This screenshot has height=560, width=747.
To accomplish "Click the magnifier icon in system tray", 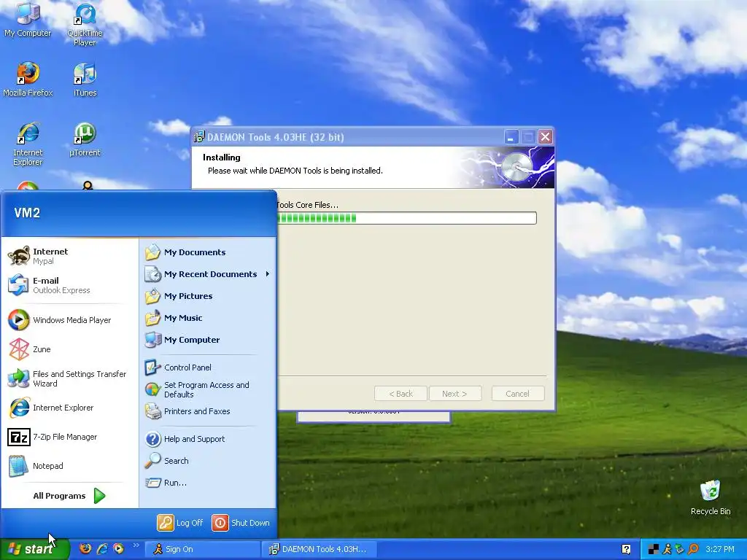I will tap(693, 549).
